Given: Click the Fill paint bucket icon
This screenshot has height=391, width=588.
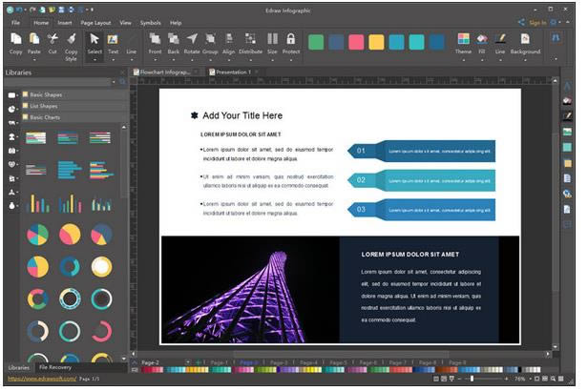Looking at the screenshot, I should [x=483, y=44].
